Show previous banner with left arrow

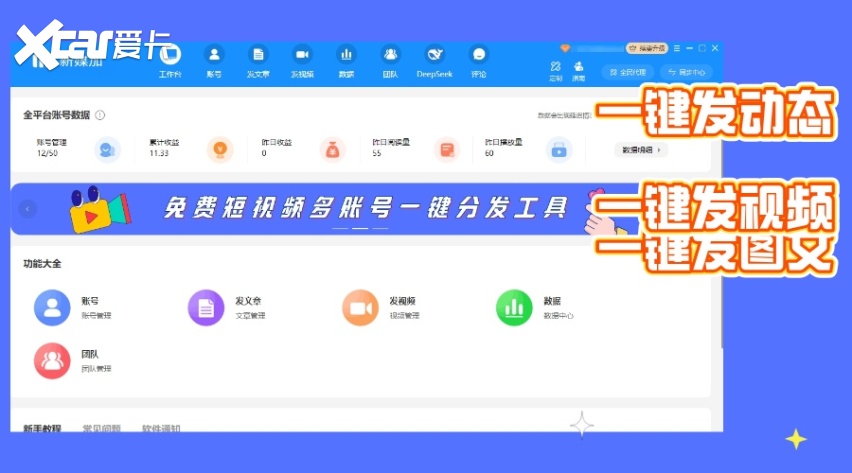(28, 209)
